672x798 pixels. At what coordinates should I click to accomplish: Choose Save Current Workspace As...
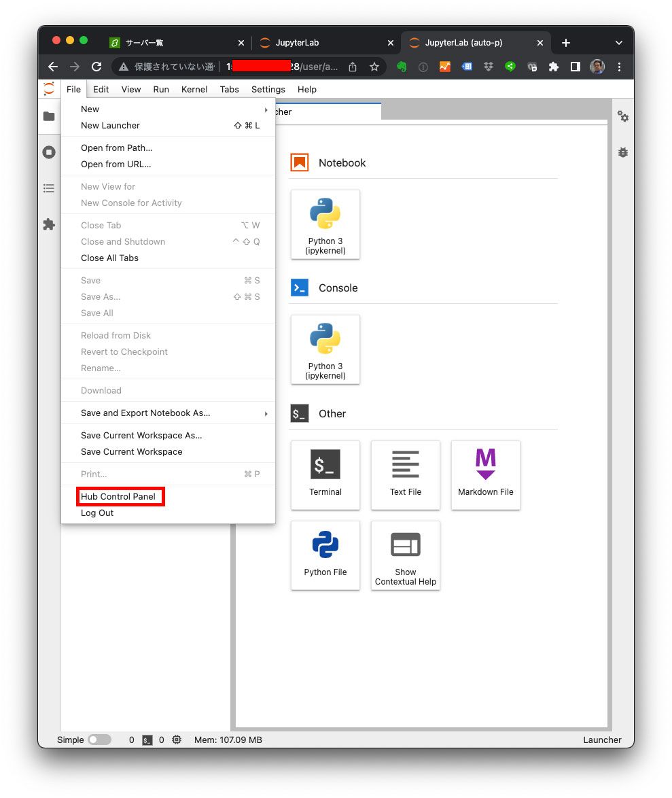click(x=168, y=435)
